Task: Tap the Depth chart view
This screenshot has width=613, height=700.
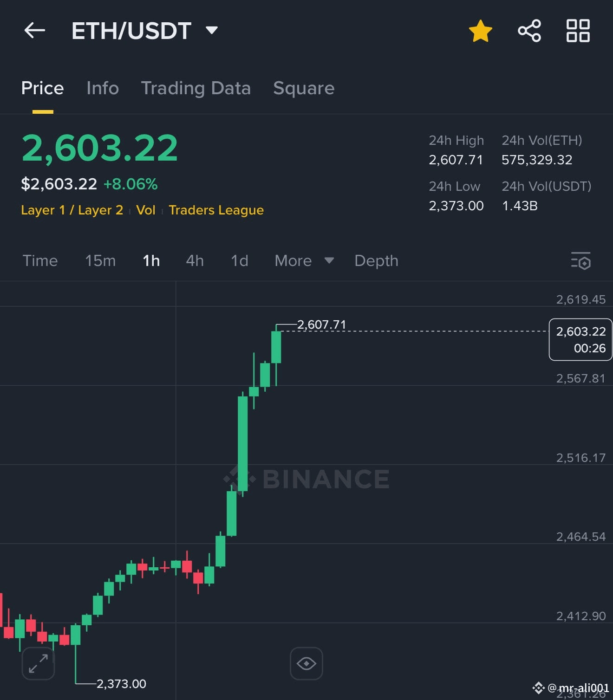Action: coord(376,261)
